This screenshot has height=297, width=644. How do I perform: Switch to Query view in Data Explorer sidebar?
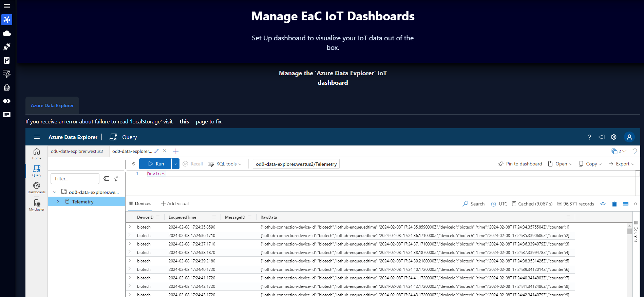coord(37,171)
